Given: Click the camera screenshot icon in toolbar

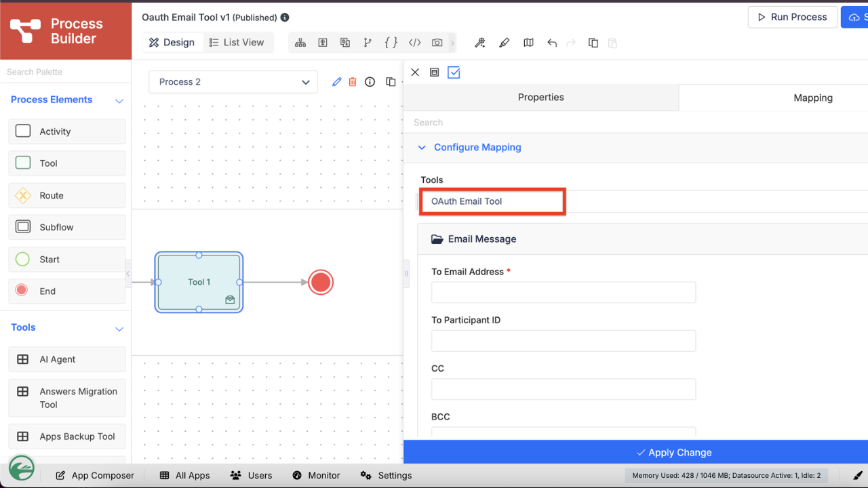Looking at the screenshot, I should [x=437, y=43].
